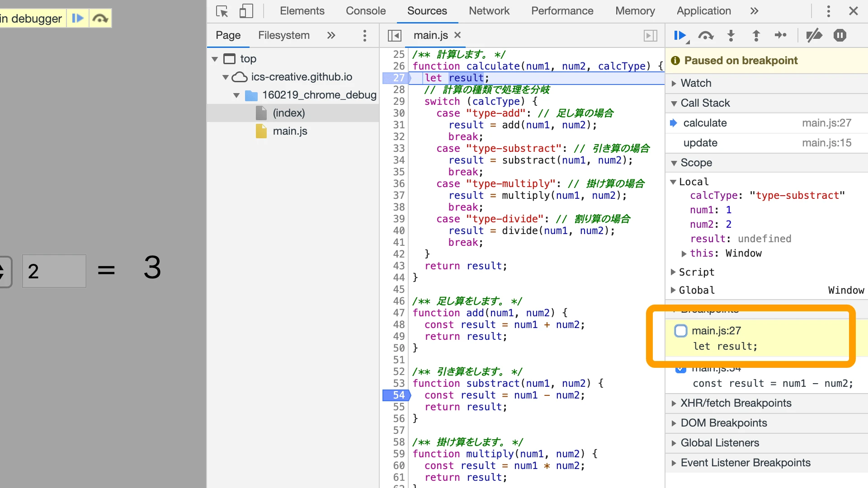Select the update call stack frame
The image size is (868, 488).
pyautogui.click(x=766, y=143)
